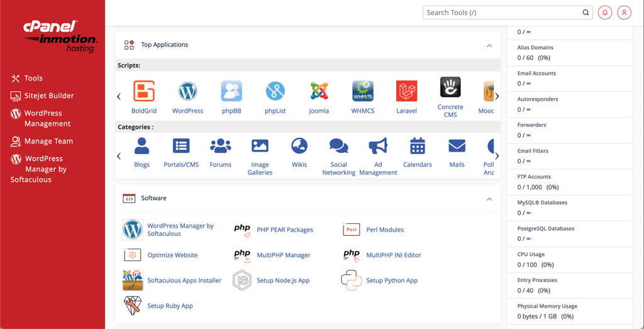Open the user account icon
Viewport: 644px width, 329px height.
tap(624, 13)
